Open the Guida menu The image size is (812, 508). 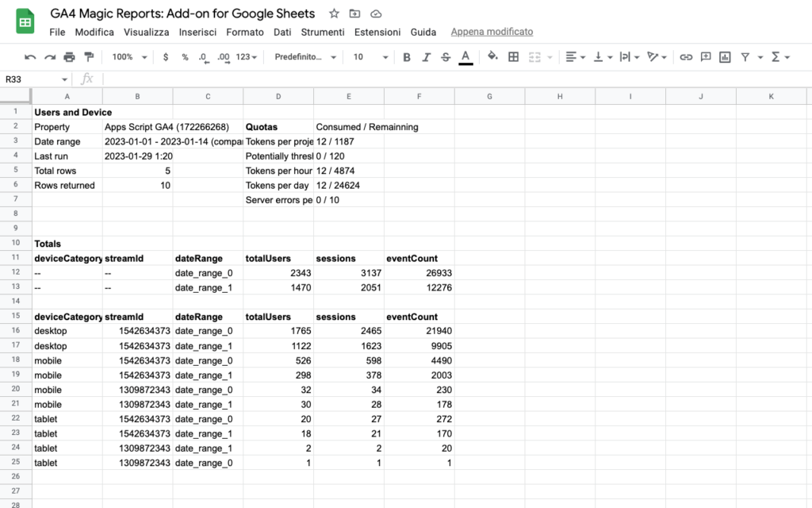pos(423,32)
